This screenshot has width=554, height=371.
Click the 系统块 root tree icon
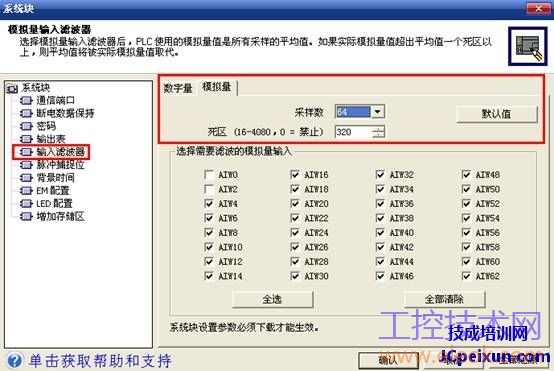12,88
